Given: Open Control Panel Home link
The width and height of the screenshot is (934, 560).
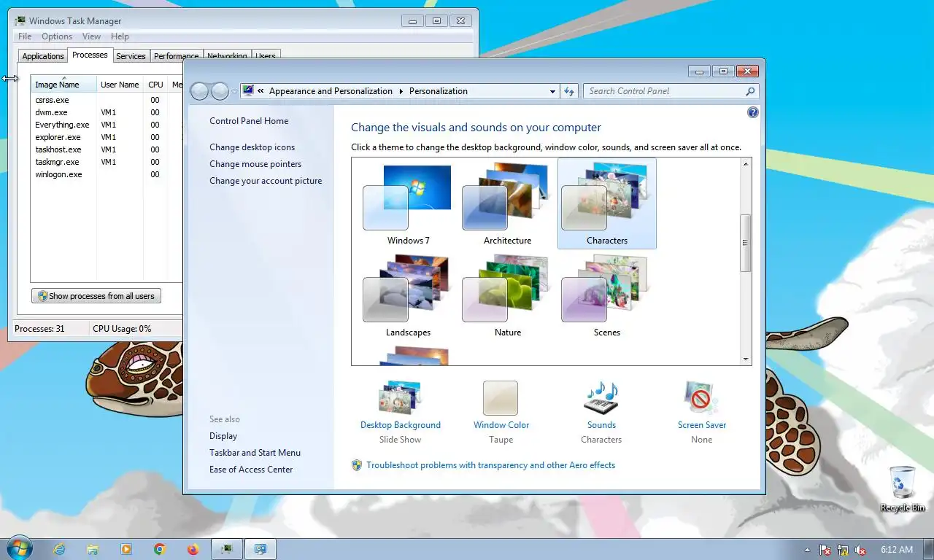Looking at the screenshot, I should (x=249, y=121).
